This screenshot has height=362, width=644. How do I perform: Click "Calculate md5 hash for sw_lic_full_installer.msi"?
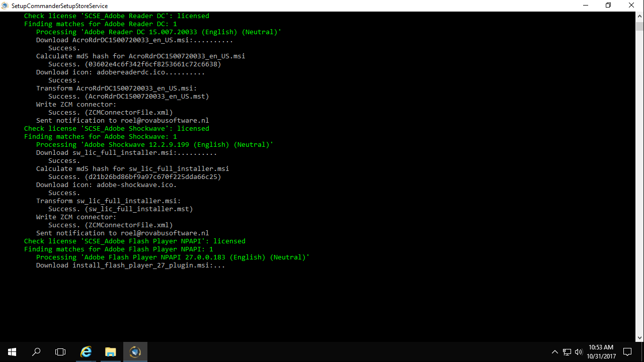(x=133, y=169)
